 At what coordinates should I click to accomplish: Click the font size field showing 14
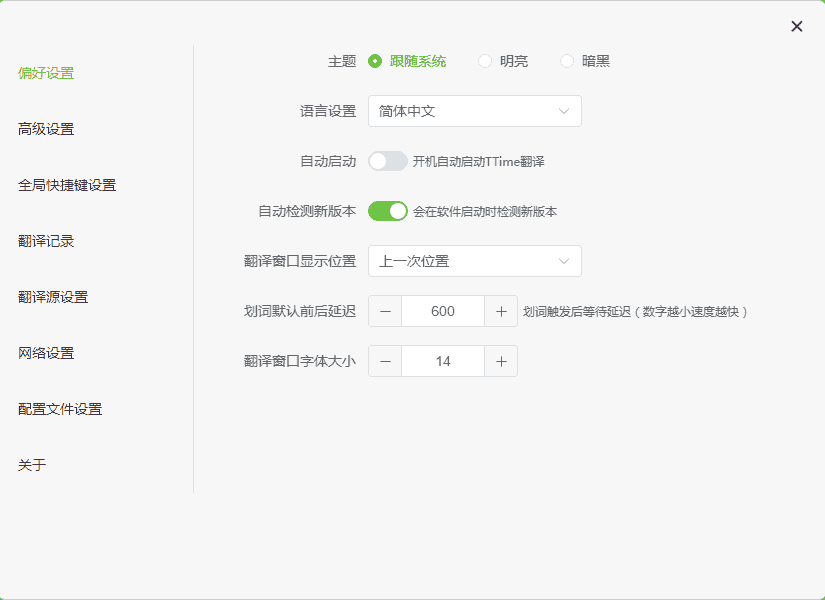point(443,361)
